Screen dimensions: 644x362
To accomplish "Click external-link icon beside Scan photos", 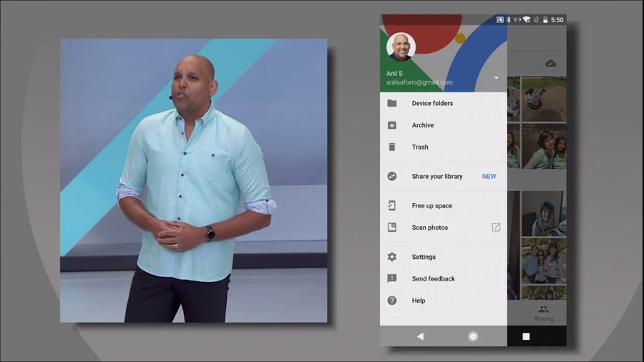I will point(496,228).
